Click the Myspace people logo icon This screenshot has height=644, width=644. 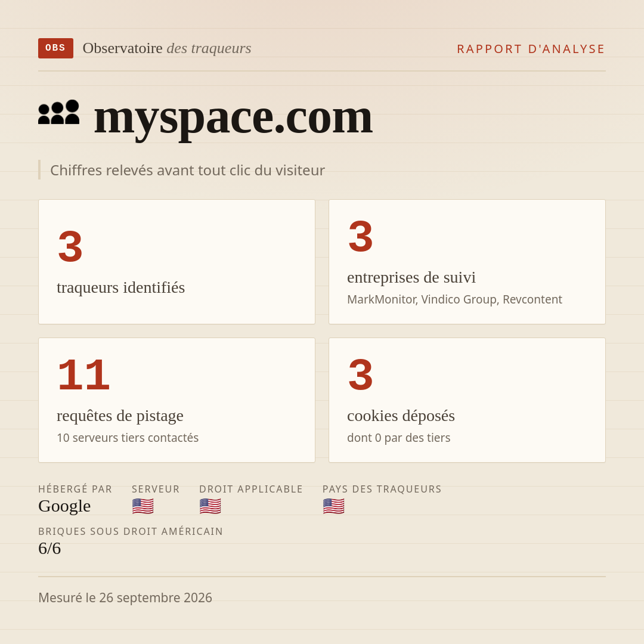pos(58,112)
